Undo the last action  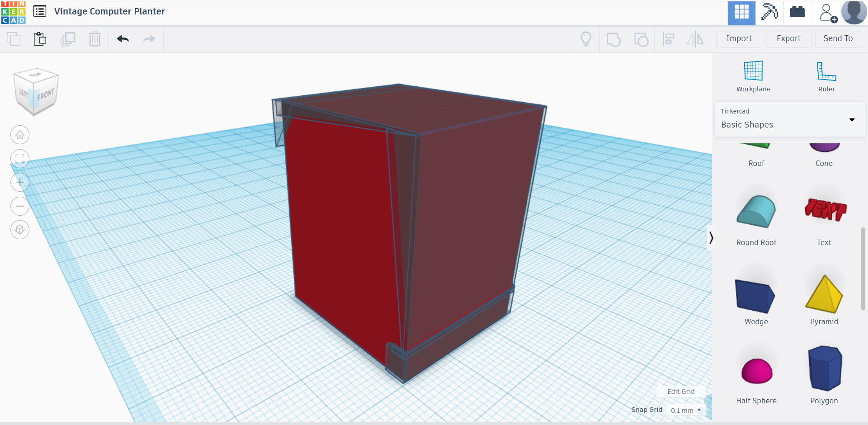coord(123,39)
